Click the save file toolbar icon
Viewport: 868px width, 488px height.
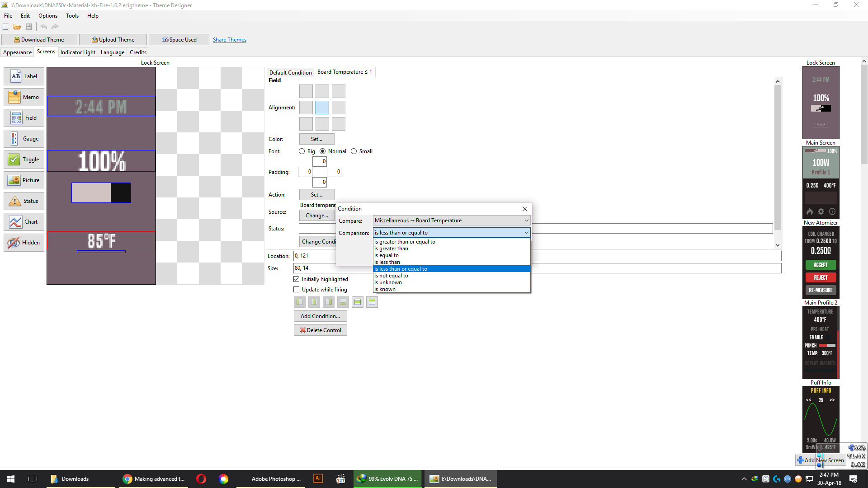[x=29, y=27]
